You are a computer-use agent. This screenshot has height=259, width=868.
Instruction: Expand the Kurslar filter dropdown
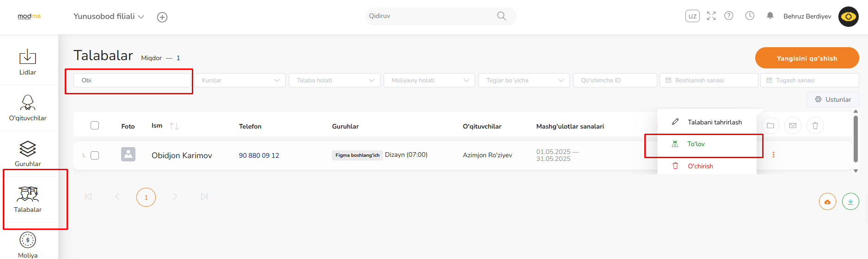239,80
